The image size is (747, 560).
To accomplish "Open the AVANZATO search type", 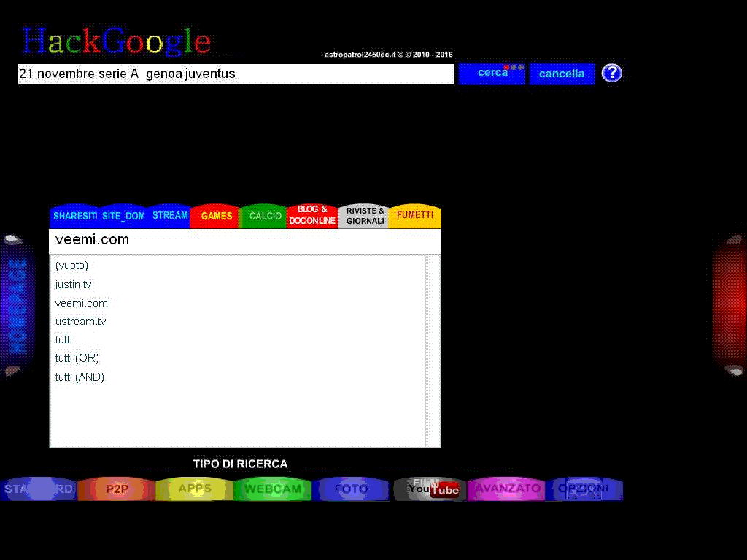I will click(507, 489).
